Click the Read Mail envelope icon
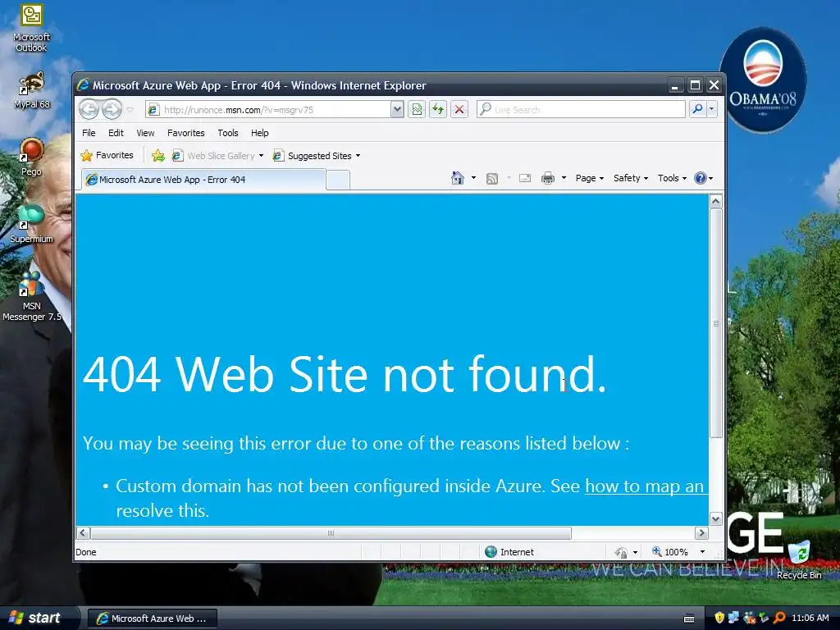840x630 pixels. pyautogui.click(x=525, y=178)
